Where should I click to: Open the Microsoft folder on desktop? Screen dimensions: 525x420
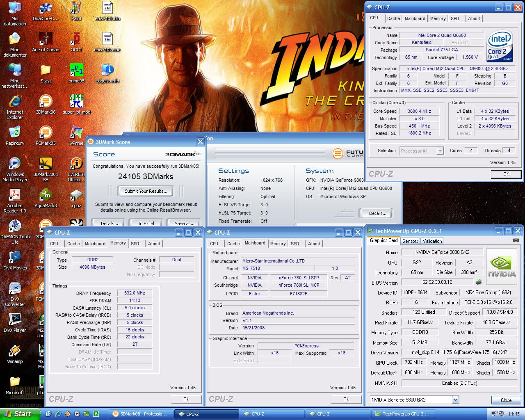pyautogui.click(x=15, y=386)
